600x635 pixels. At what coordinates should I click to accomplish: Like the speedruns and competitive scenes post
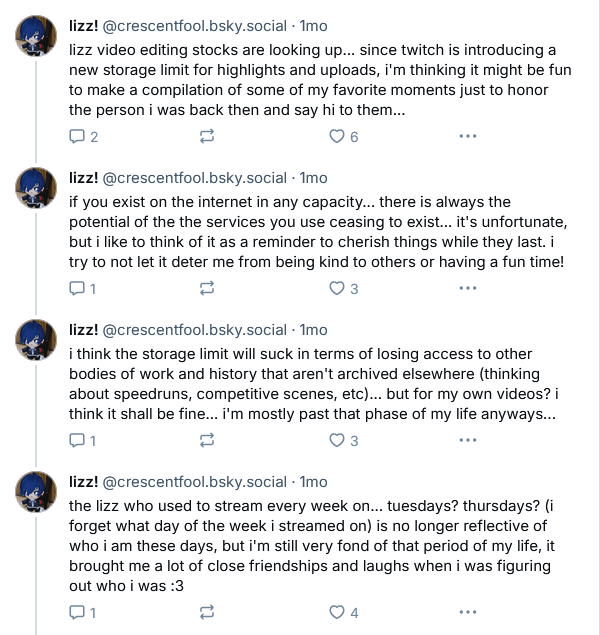[x=343, y=440]
